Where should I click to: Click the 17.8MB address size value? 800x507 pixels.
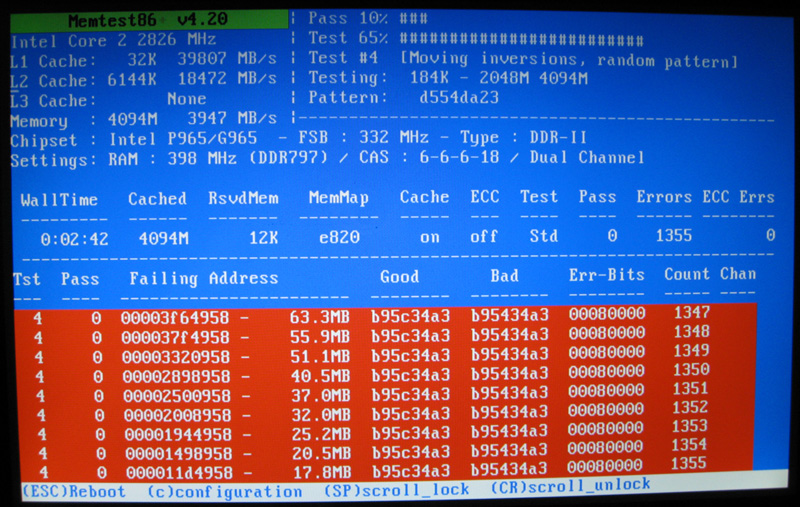(323, 472)
